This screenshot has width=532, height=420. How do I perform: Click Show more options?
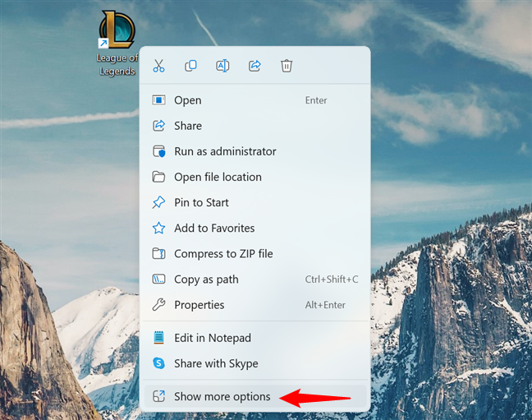pyautogui.click(x=255, y=396)
